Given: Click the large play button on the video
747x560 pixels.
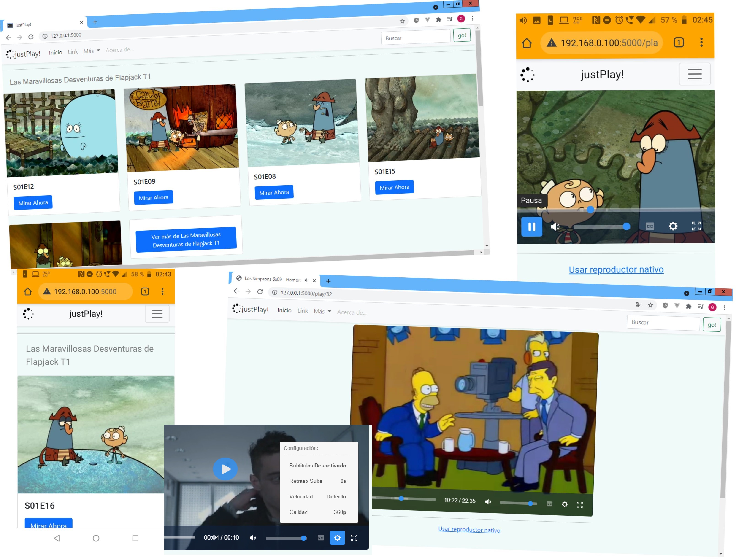Looking at the screenshot, I should [225, 469].
